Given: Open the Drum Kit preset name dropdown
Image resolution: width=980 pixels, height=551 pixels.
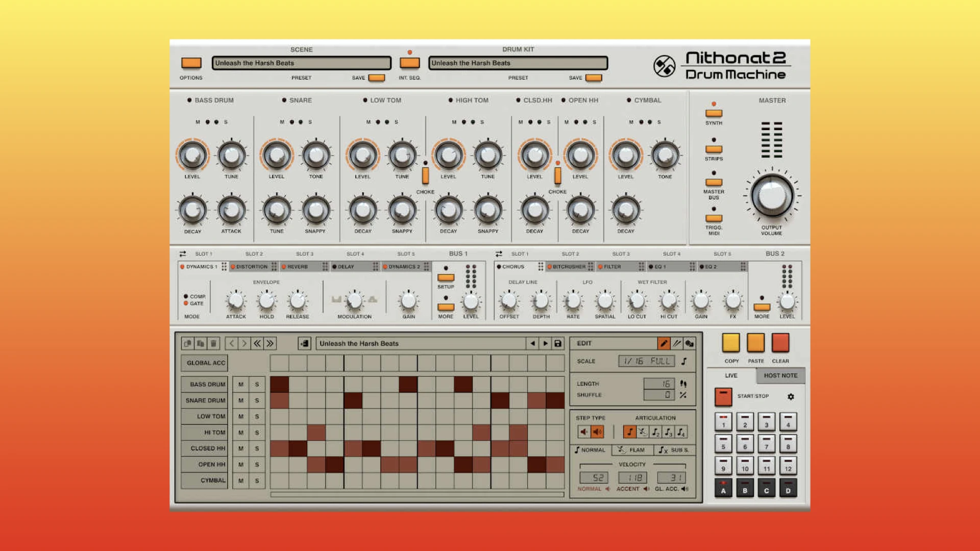Looking at the screenshot, I should coord(518,63).
